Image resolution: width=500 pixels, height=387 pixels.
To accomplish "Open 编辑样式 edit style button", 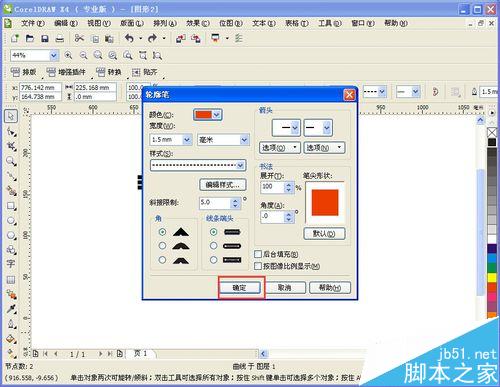I will pyautogui.click(x=223, y=185).
